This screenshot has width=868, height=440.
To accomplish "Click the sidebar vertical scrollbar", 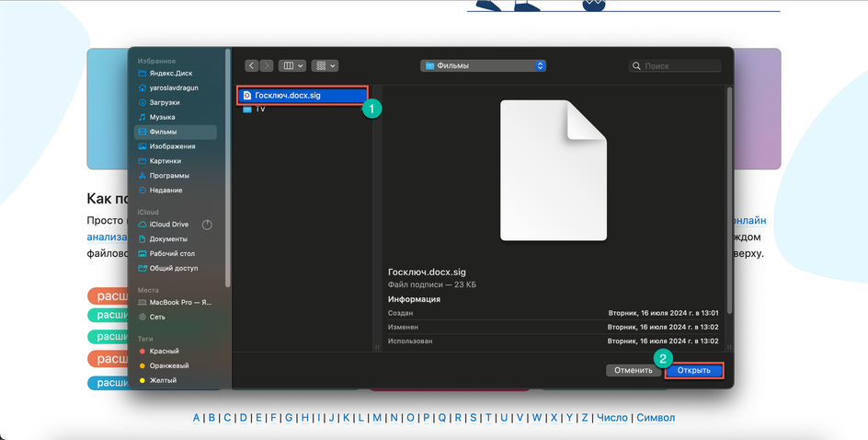I will click(227, 168).
